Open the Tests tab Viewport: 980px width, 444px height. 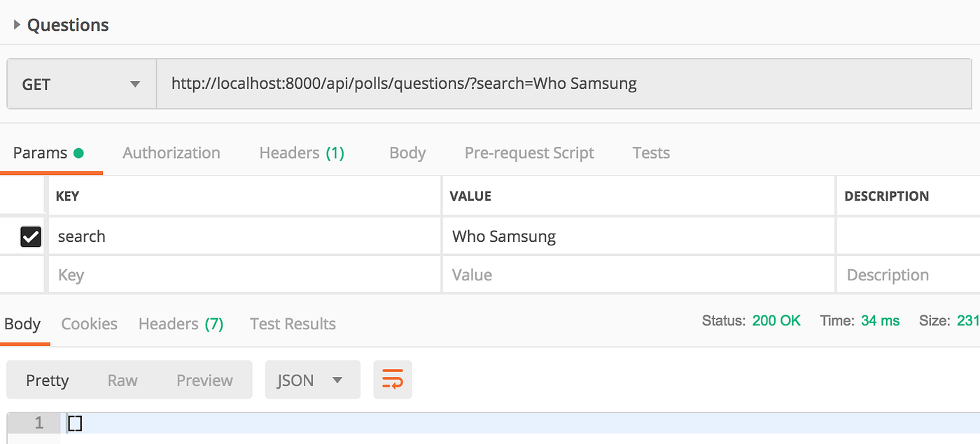pos(650,152)
